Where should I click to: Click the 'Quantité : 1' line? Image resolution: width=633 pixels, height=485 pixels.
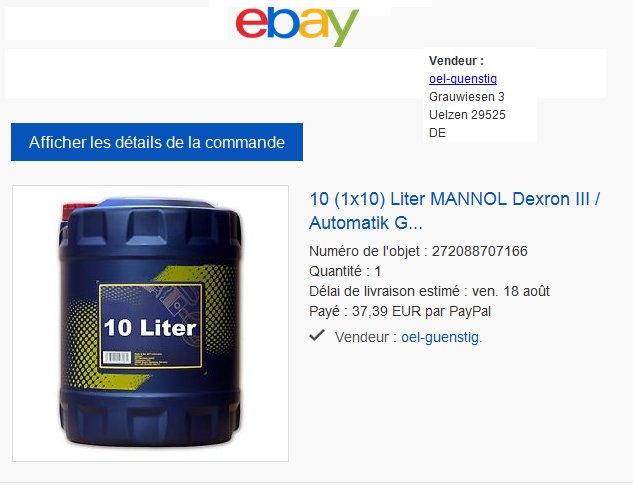click(x=345, y=271)
